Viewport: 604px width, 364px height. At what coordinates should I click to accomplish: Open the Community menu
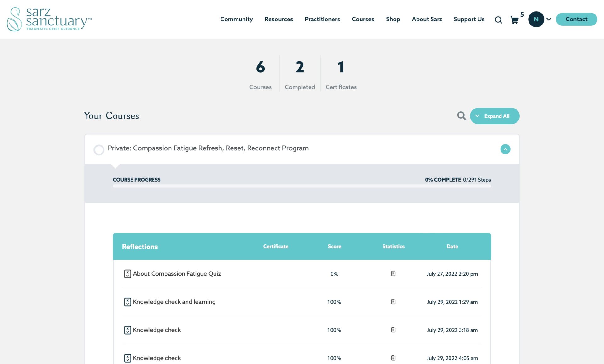[236, 19]
